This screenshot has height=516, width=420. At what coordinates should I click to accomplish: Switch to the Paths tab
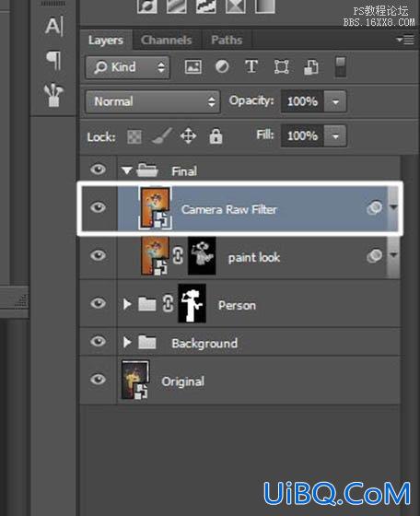227,41
